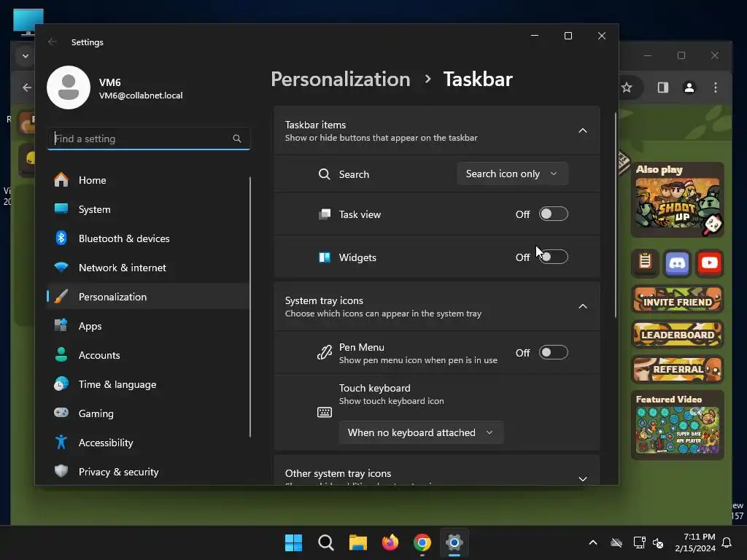Click the Featured Video thumbnail
Viewport: 747px width, 560px height.
click(677, 430)
